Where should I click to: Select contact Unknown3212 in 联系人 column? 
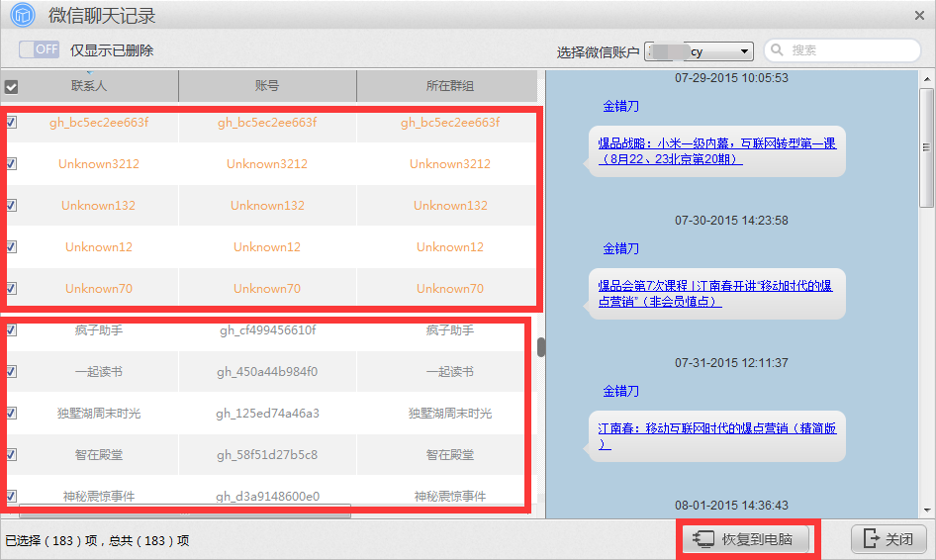point(99,163)
